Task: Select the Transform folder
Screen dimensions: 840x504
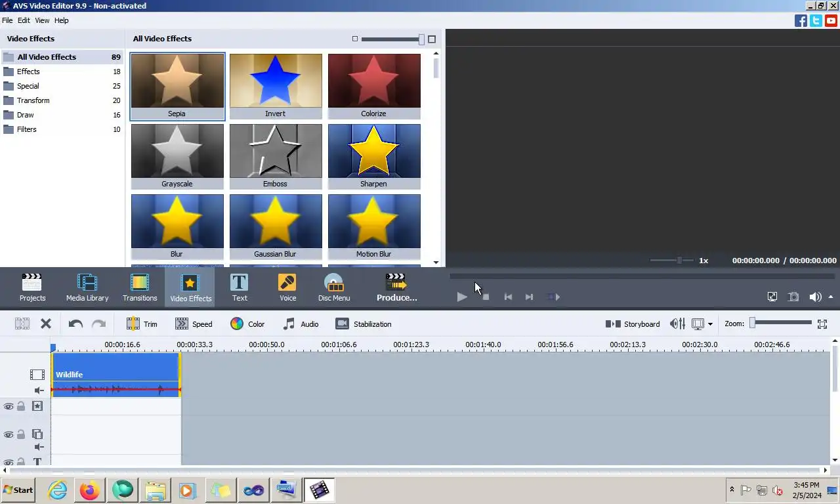Action: pos(62,100)
